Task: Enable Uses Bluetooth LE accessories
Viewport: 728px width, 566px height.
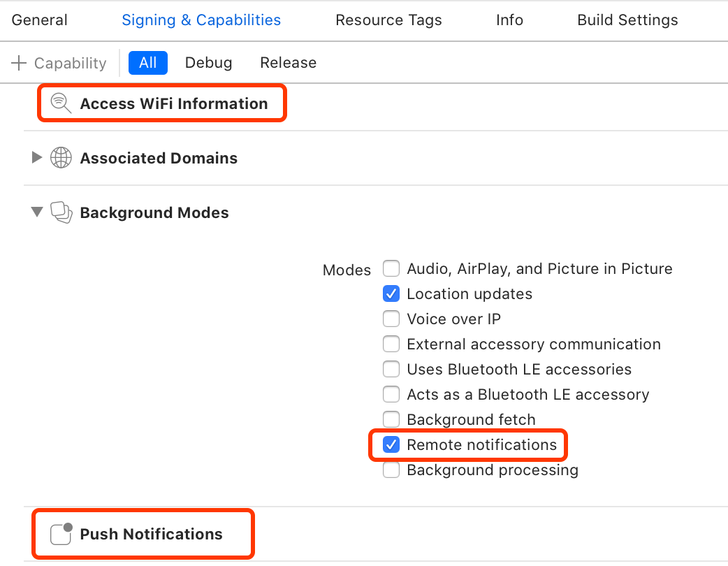Action: (x=391, y=370)
